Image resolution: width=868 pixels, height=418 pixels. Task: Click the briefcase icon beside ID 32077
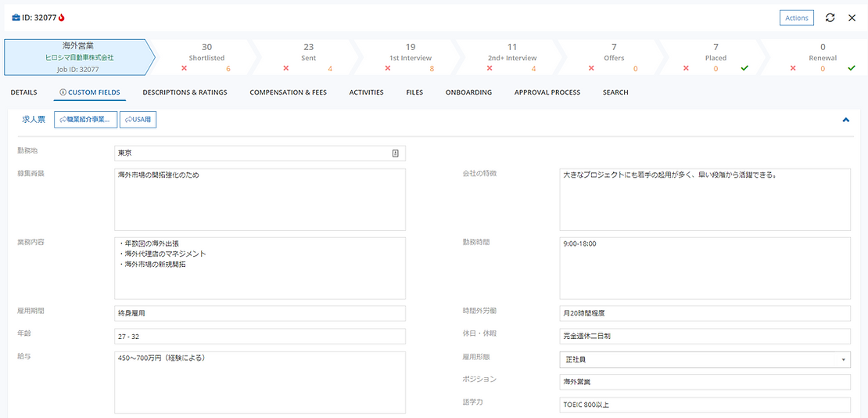16,17
